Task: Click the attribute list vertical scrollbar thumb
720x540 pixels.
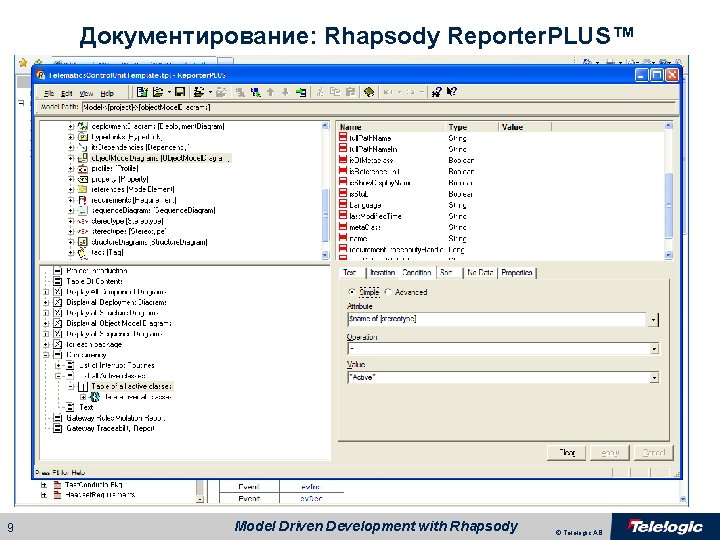Action: (669, 205)
